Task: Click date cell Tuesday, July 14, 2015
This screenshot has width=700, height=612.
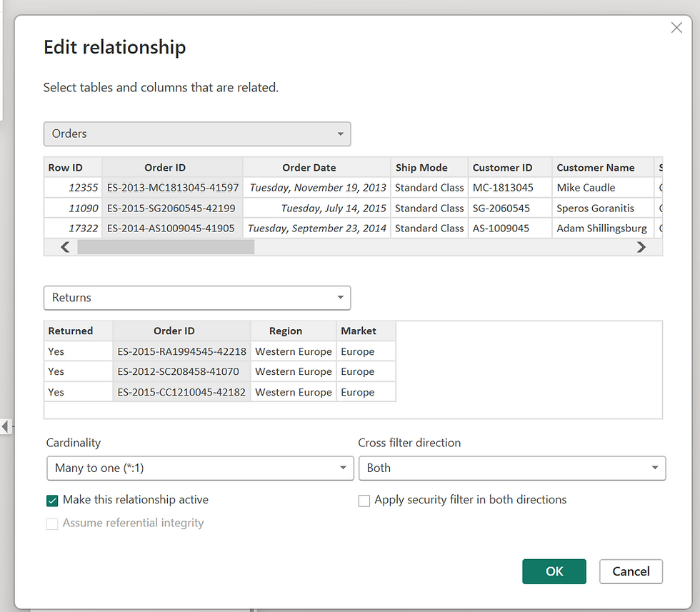Action: [316, 209]
